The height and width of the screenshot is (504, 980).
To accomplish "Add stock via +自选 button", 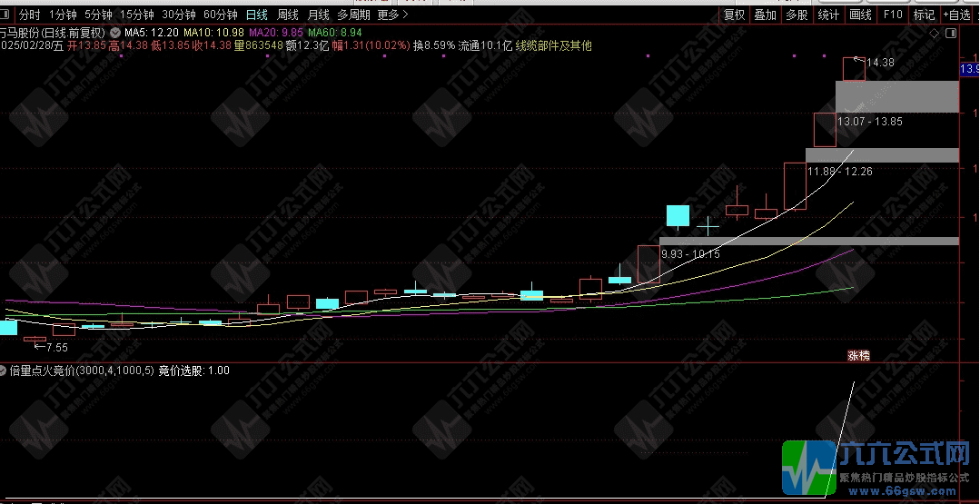I will (x=957, y=15).
